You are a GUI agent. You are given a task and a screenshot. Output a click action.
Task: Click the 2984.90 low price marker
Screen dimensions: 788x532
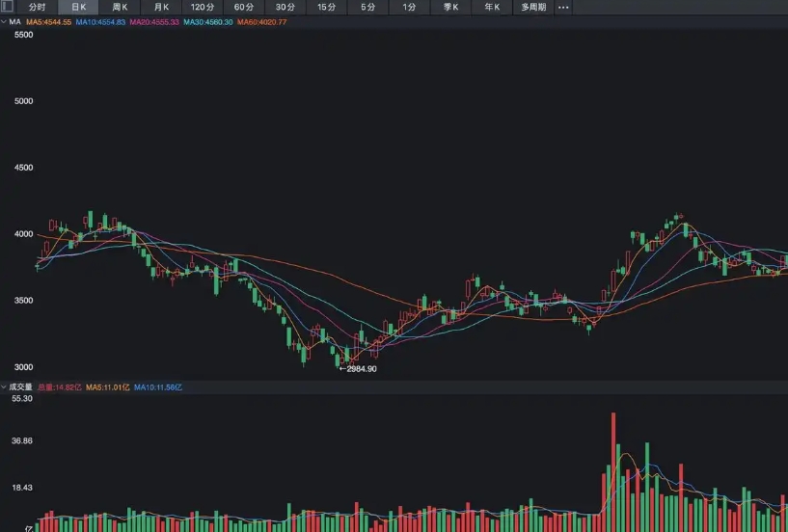359,369
